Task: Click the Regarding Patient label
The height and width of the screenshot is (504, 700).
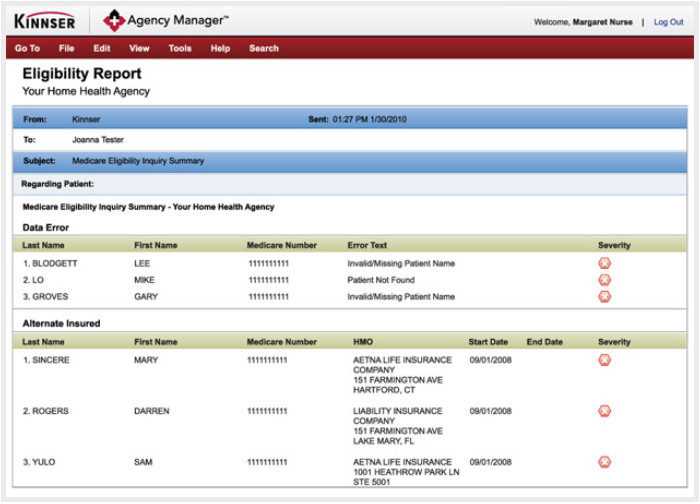Action: 58,184
